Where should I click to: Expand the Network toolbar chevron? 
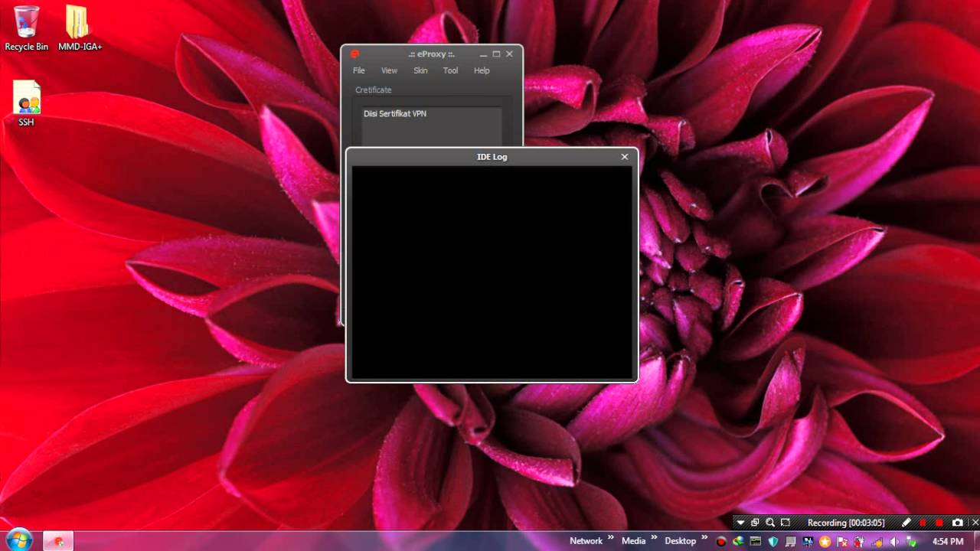(x=611, y=537)
